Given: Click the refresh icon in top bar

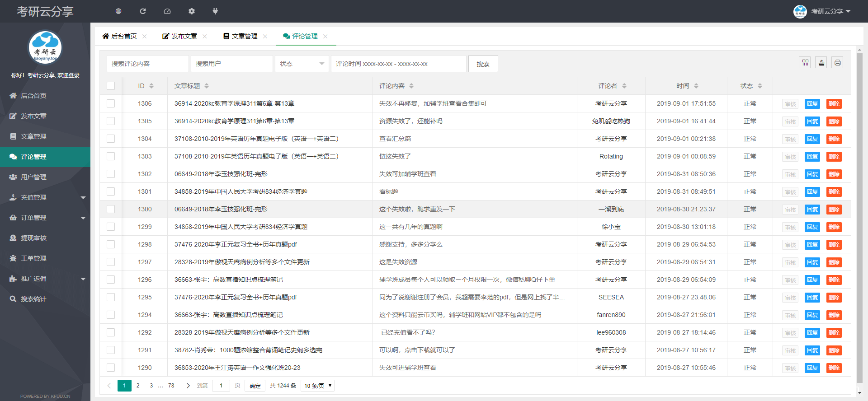Looking at the screenshot, I should (143, 11).
